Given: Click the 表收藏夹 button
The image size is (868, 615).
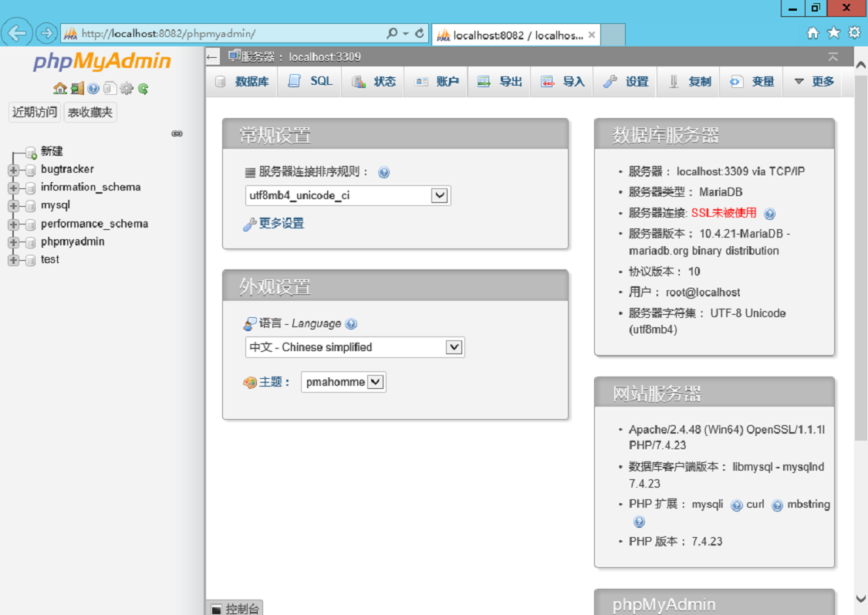Looking at the screenshot, I should (90, 113).
